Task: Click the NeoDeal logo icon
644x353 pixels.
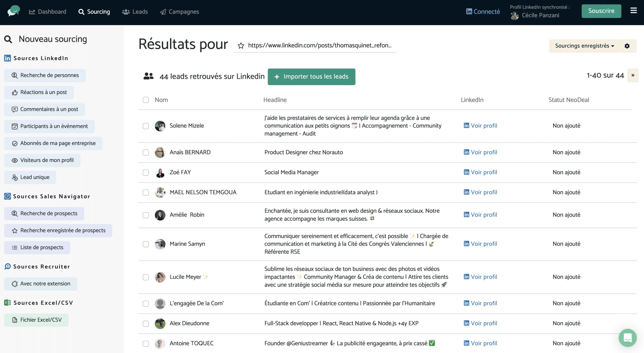Action: 14,11
